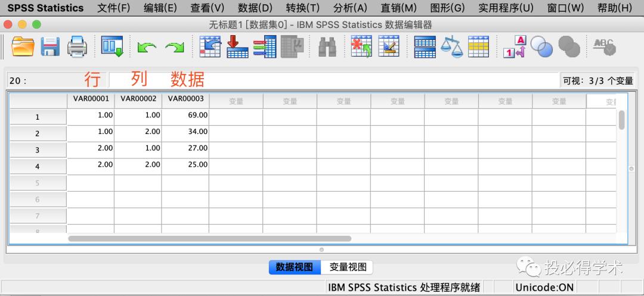The width and height of the screenshot is (644, 296).
Task: Select the VAR00001 column header
Action: [91, 99]
